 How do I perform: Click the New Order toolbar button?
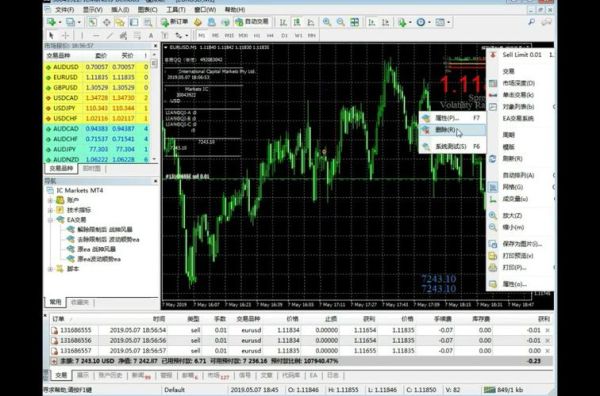point(174,22)
